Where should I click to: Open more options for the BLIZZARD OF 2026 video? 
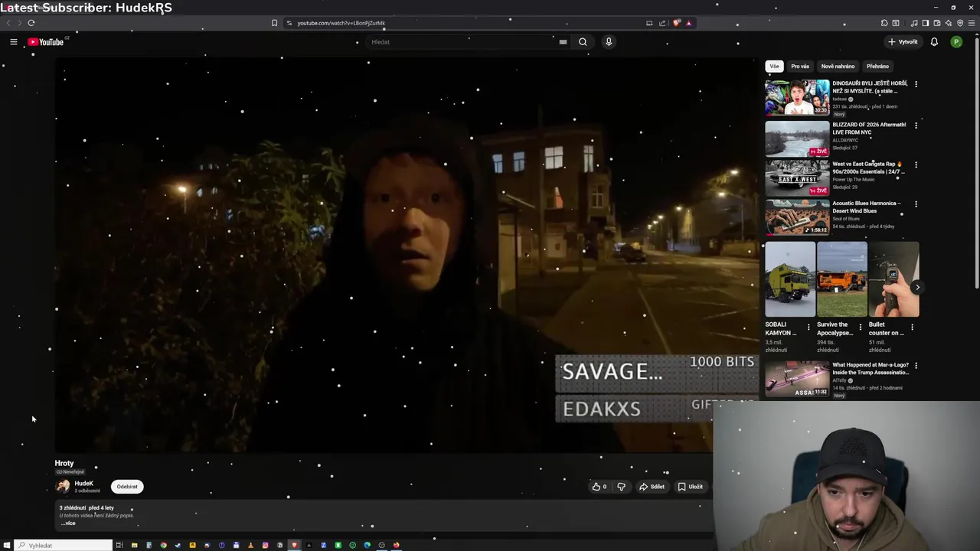point(916,125)
